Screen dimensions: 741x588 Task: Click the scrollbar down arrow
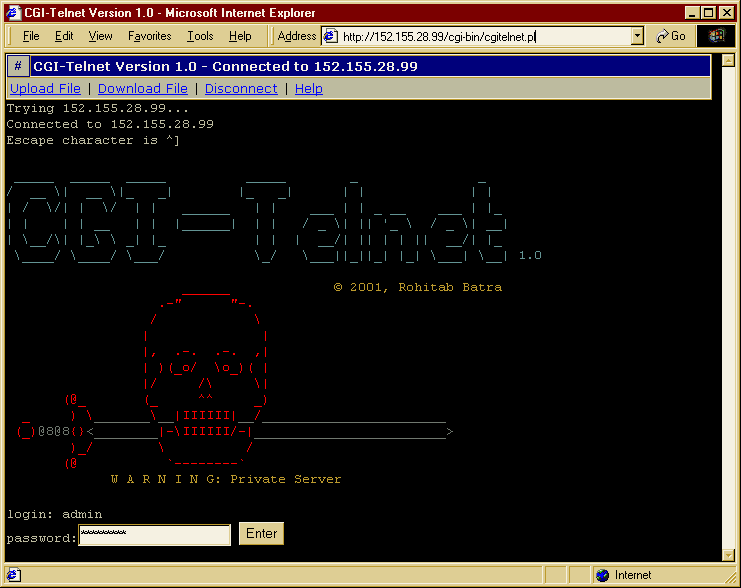tap(728, 555)
